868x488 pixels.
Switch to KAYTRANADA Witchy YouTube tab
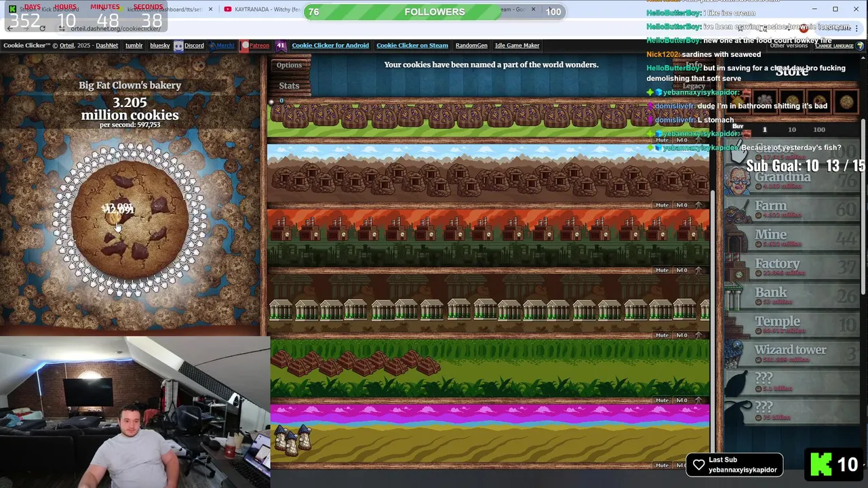click(264, 9)
